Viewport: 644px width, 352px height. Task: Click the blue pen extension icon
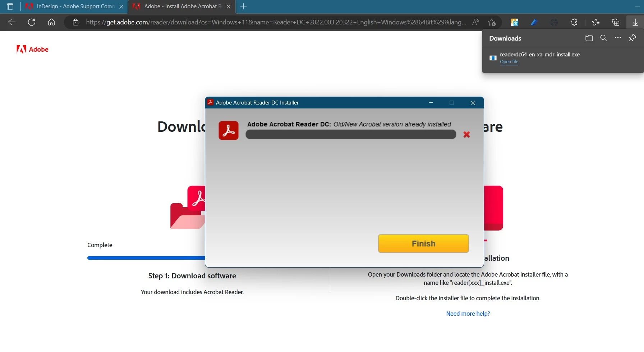click(x=534, y=22)
